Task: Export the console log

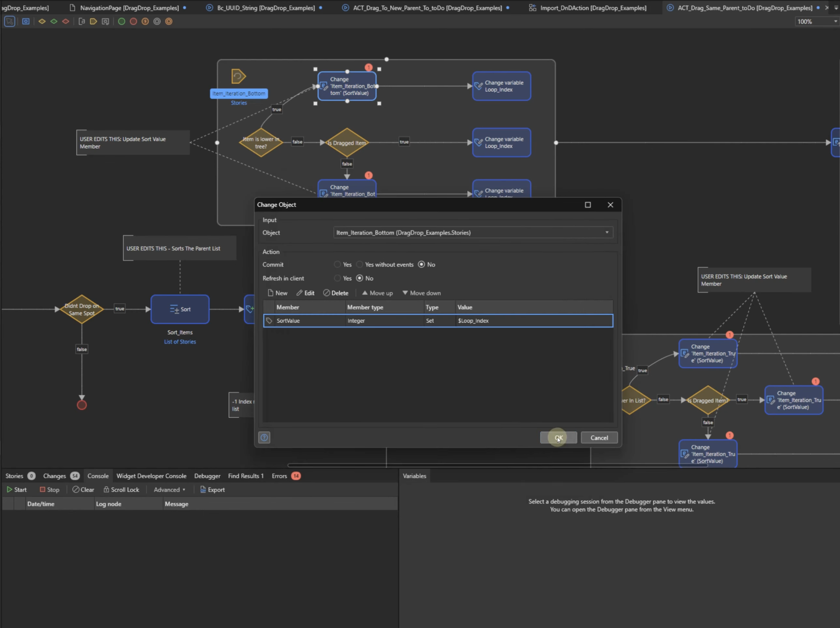Action: click(x=212, y=489)
